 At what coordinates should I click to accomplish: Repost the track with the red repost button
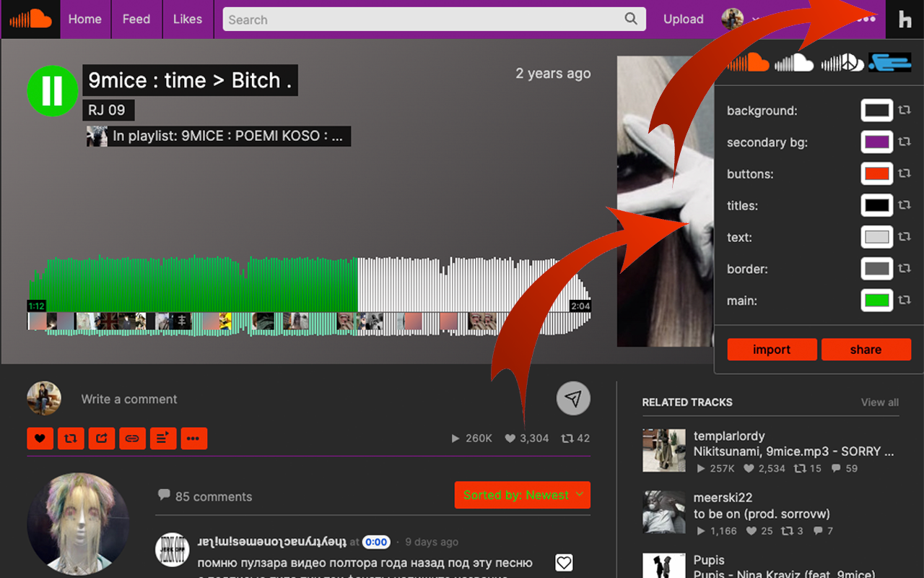[x=71, y=438]
